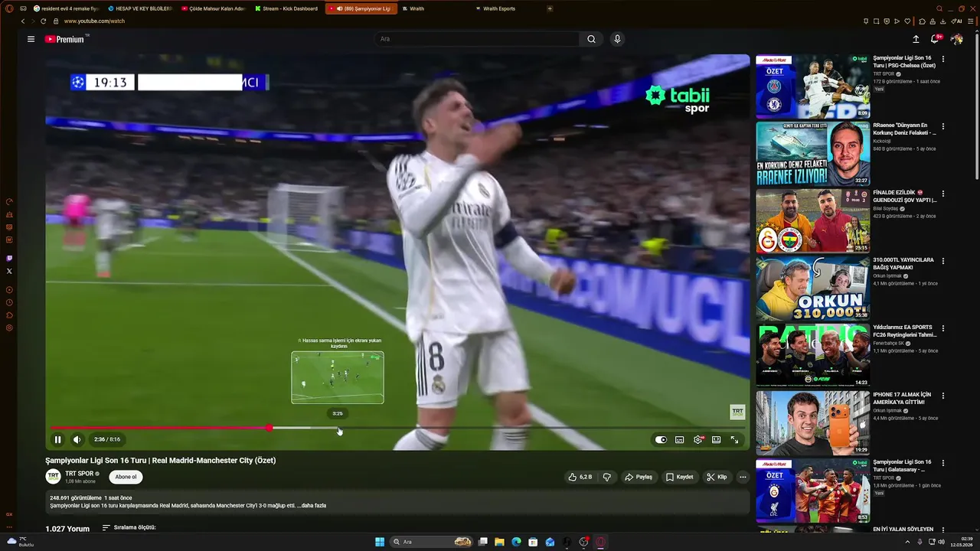Open the Opera sidebar settings gear
Viewport: 980px width, 551px height.
[x=9, y=328]
